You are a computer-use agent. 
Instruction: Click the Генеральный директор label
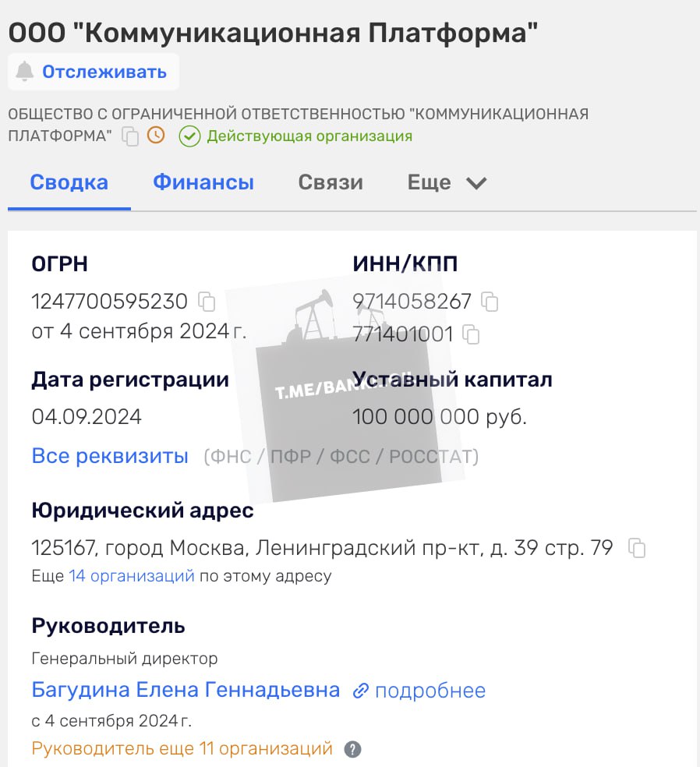coord(125,659)
